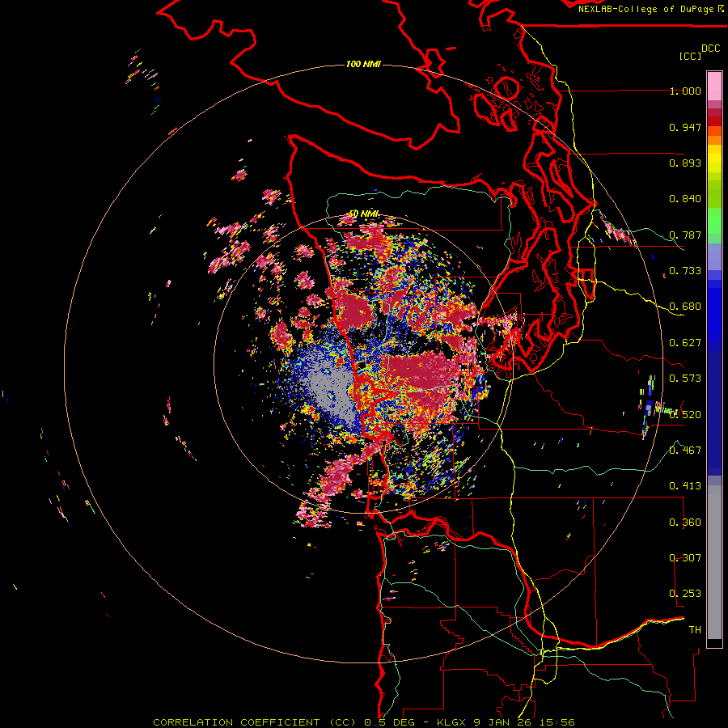Click the 0.5 DEG elevation text
The image size is (728, 728).
(x=389, y=722)
